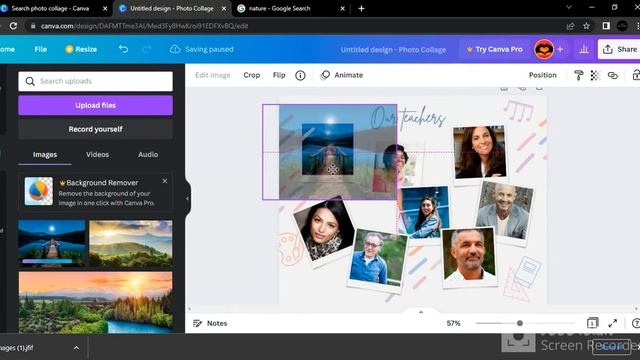Switch to Search photo collage browser tab
The width and height of the screenshot is (640, 360).
point(50,8)
